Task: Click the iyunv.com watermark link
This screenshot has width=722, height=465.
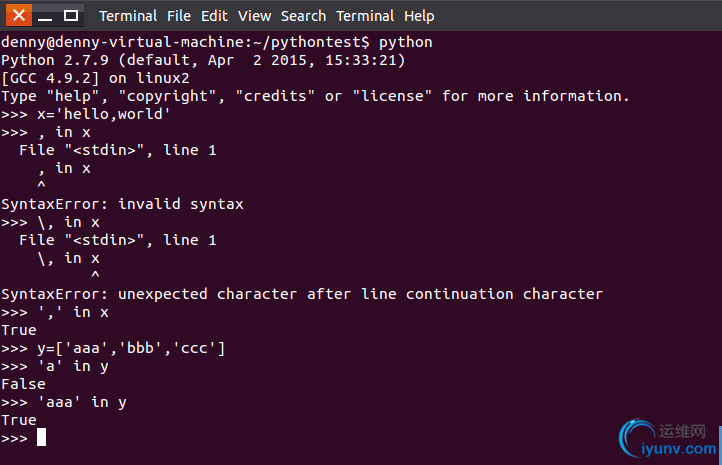Action: click(679, 448)
